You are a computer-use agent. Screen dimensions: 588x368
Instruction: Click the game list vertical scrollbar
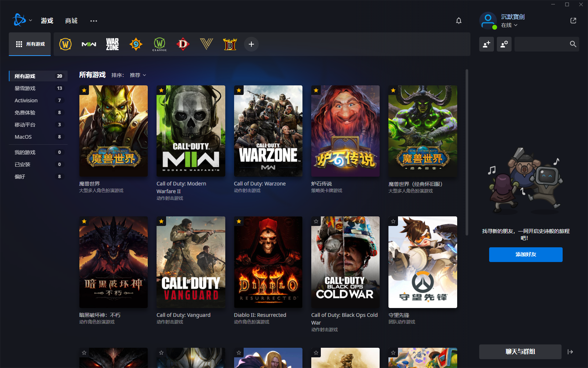pos(467,152)
